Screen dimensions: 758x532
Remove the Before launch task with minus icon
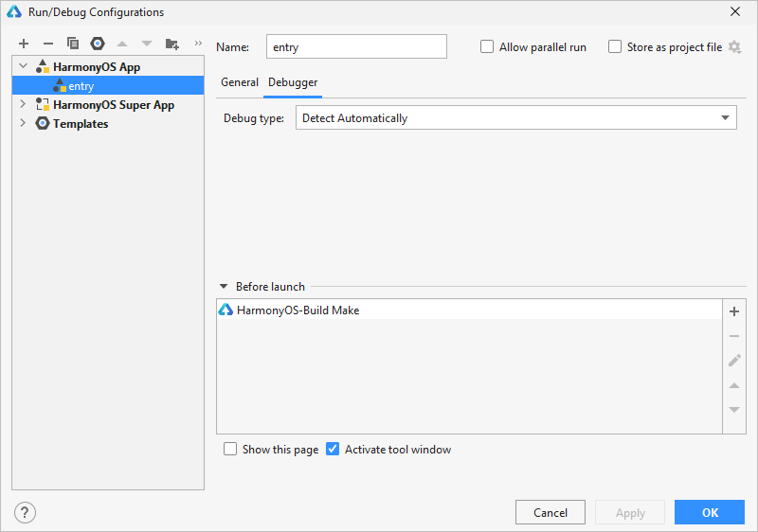coord(734,336)
